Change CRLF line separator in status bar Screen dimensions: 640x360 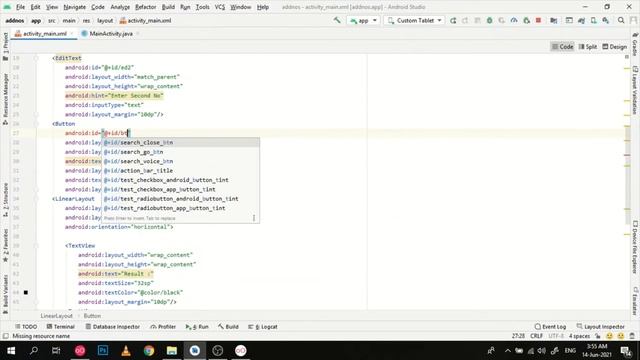[536, 336]
